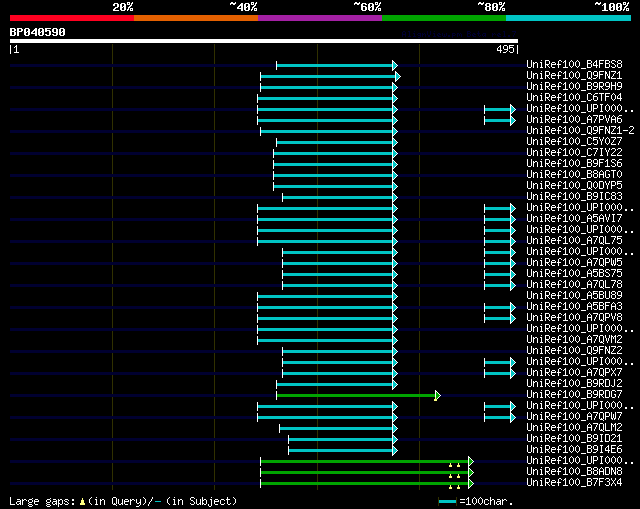Click the arrowhead ending the B8ADN8 bar
The height and width of the screenshot is (509, 640).
pyautogui.click(x=471, y=473)
